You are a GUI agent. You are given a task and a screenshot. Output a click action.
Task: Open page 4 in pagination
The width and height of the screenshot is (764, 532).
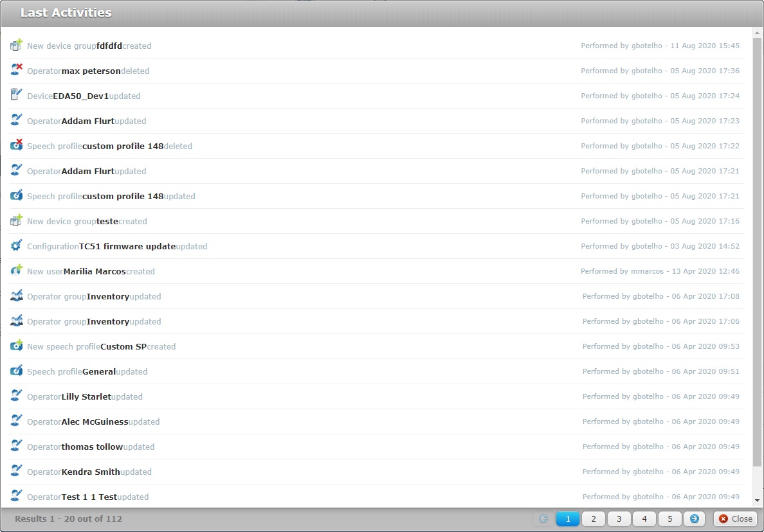[644, 519]
